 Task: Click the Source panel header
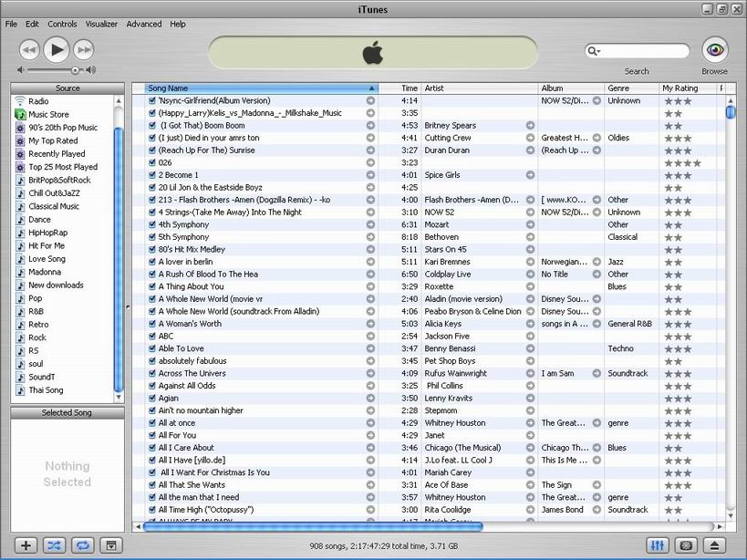[67, 88]
